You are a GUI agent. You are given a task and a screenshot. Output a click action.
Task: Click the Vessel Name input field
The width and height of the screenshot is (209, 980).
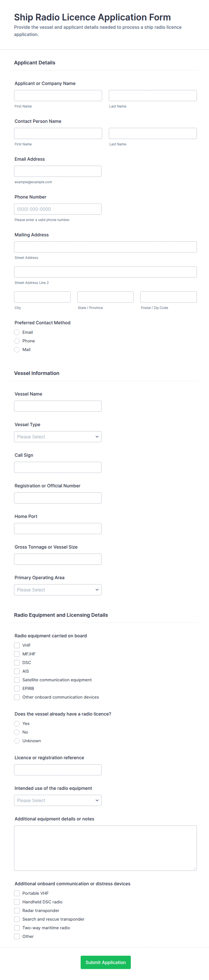point(58,406)
